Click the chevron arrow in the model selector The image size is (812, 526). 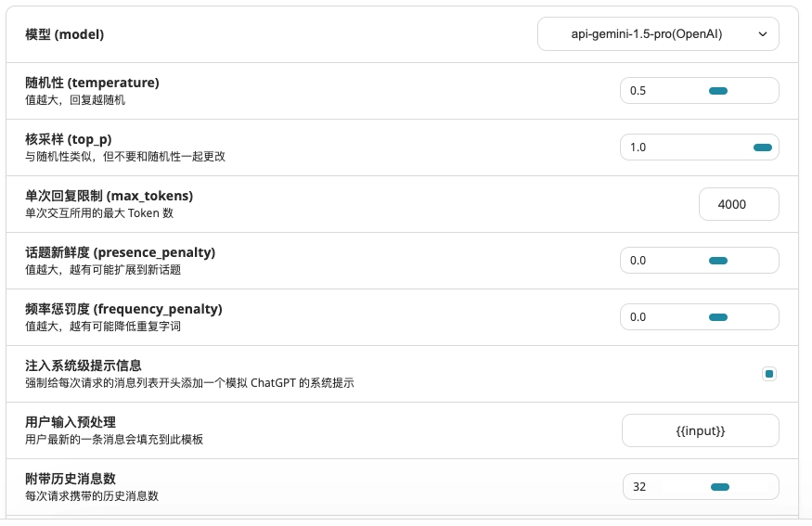[763, 34]
